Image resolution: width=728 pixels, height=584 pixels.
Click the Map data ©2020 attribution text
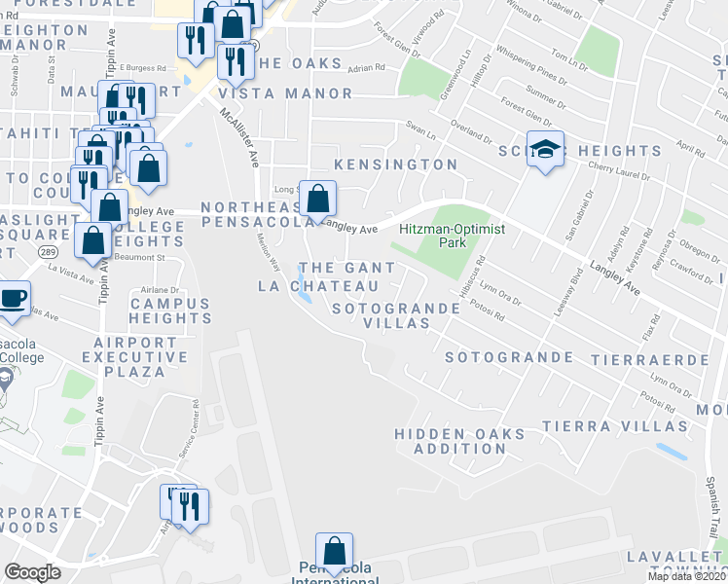[686, 577]
